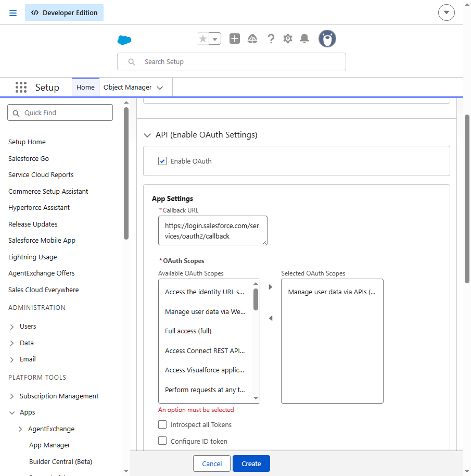Image resolution: width=471 pixels, height=476 pixels.
Task: Open Setup Home in sidebar
Action: tap(27, 142)
